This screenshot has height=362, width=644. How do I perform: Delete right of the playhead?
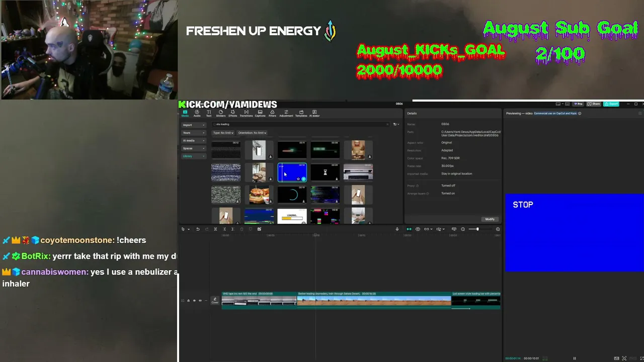233,229
